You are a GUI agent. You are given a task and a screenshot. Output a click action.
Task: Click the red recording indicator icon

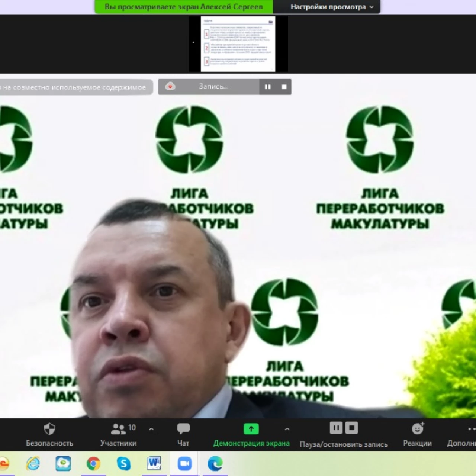tap(170, 86)
